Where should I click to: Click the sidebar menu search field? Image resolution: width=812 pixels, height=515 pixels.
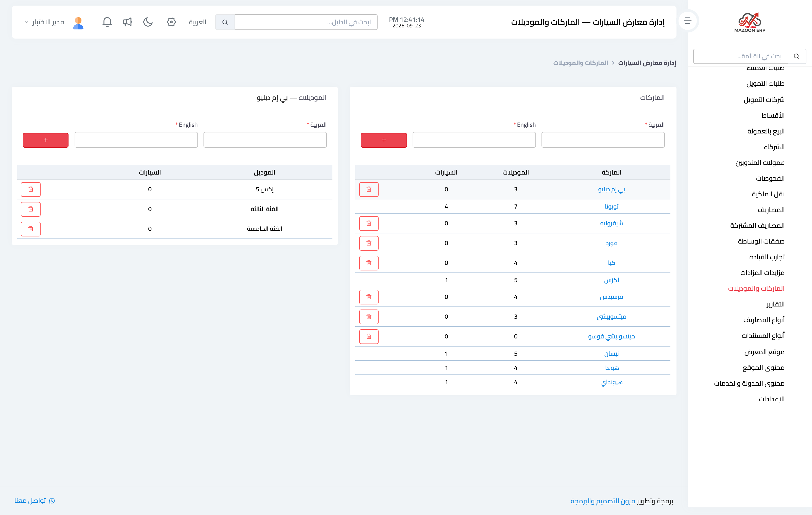point(740,56)
